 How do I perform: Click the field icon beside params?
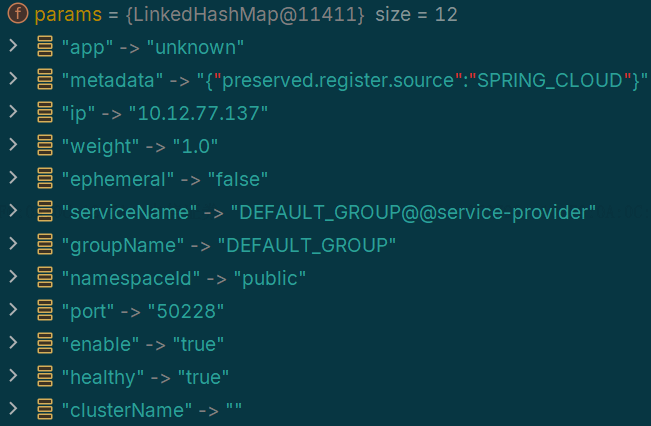pyautogui.click(x=17, y=13)
